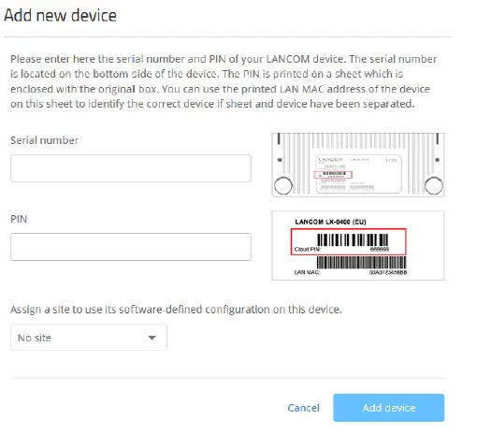
Task: Cancel adding the new device
Action: pyautogui.click(x=303, y=408)
